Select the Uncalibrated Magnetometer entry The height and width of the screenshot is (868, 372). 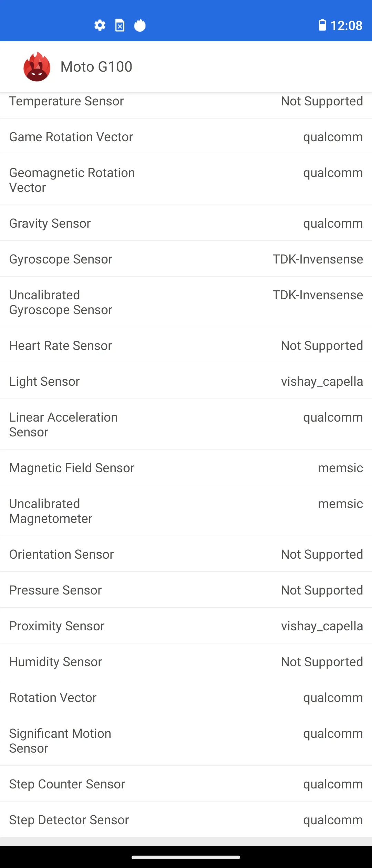[186, 511]
